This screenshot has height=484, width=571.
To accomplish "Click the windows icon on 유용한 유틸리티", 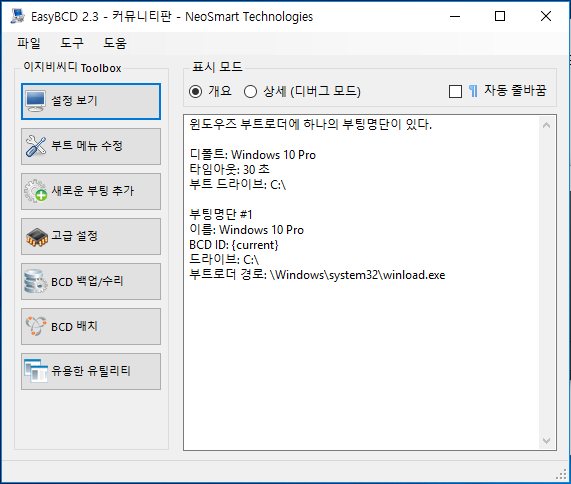I will click(36, 371).
